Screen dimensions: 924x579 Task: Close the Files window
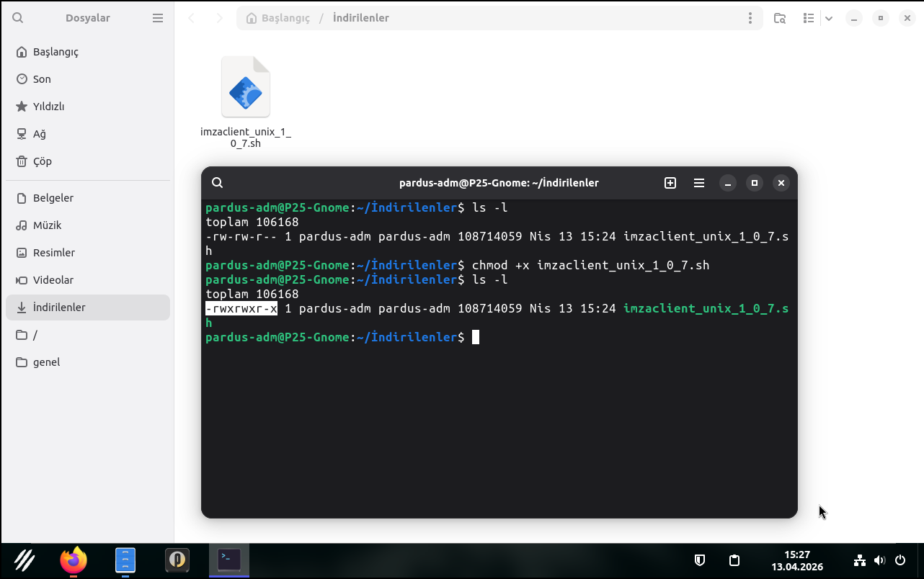[907, 18]
